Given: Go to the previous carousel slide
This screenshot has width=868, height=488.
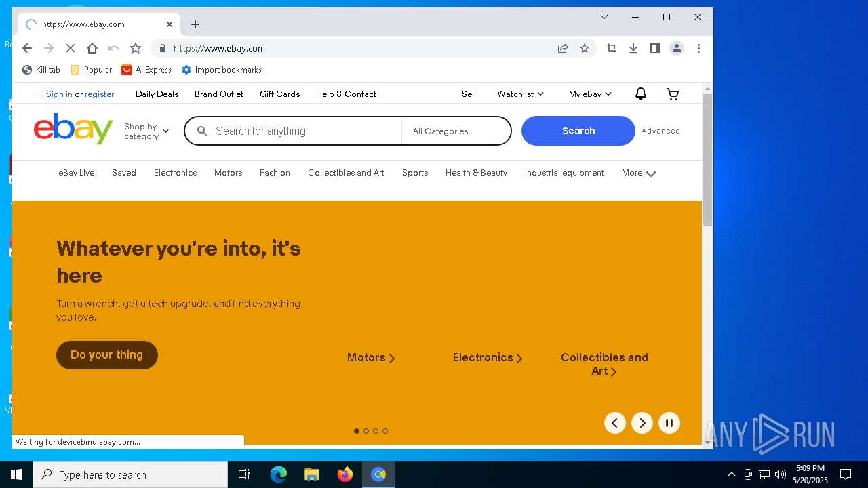Looking at the screenshot, I should pos(615,423).
